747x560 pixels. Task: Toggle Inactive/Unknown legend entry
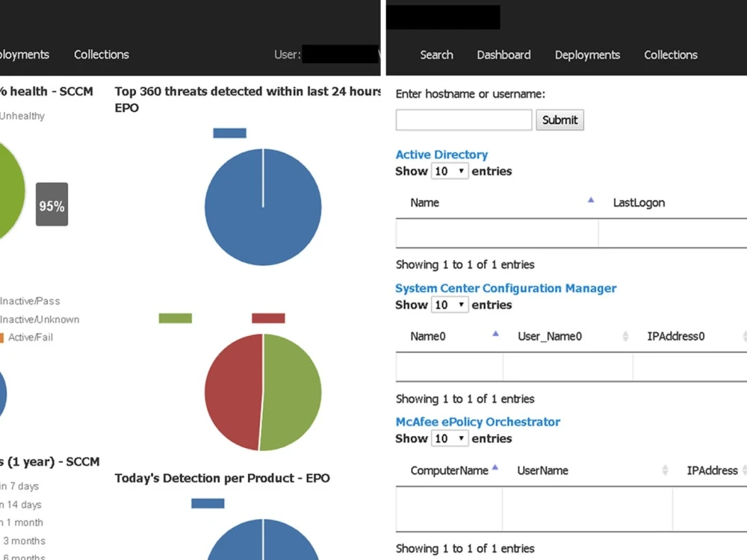click(40, 320)
